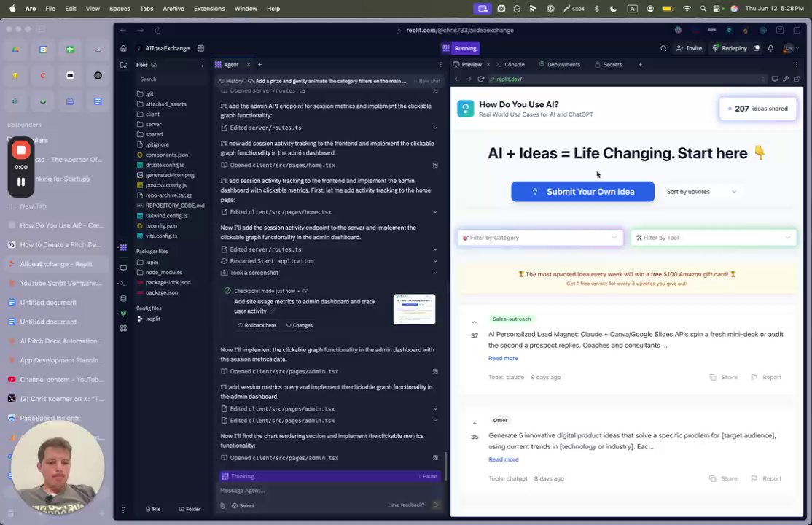This screenshot has width=812, height=525.
Task: Open tailwind.config.ts file
Action: point(162,216)
